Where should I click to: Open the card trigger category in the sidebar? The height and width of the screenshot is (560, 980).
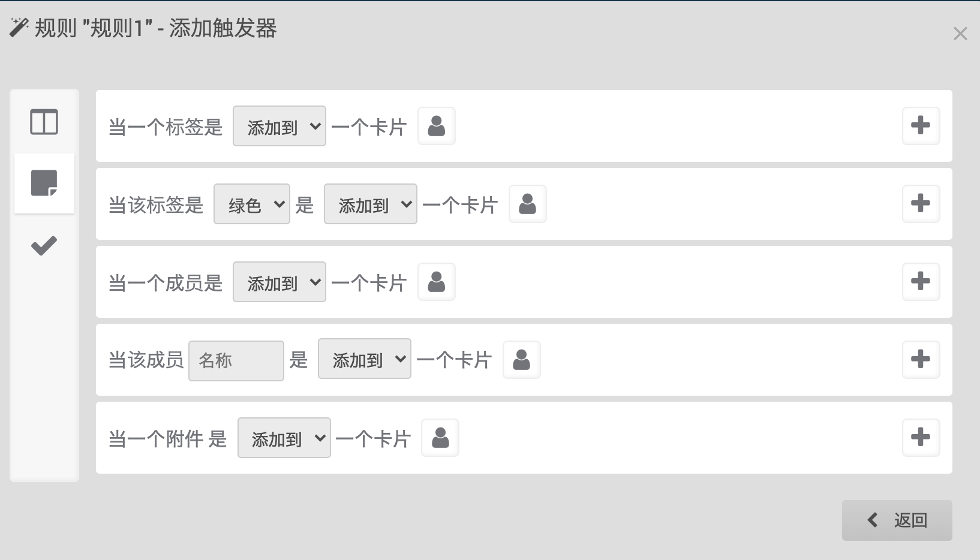click(x=44, y=183)
